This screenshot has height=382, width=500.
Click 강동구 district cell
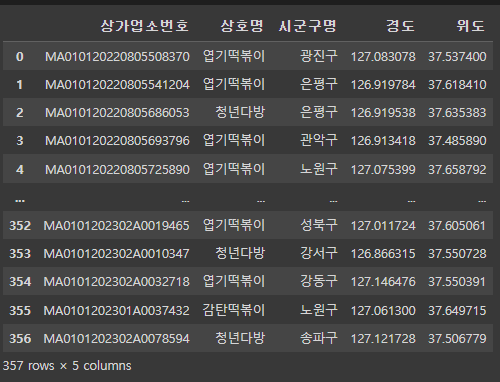pyautogui.click(x=319, y=281)
